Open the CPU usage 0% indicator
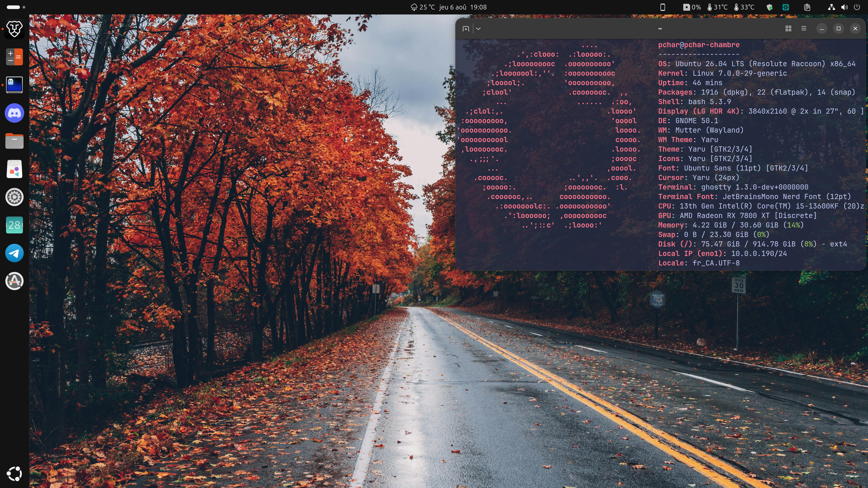The width and height of the screenshot is (868, 488). point(692,7)
